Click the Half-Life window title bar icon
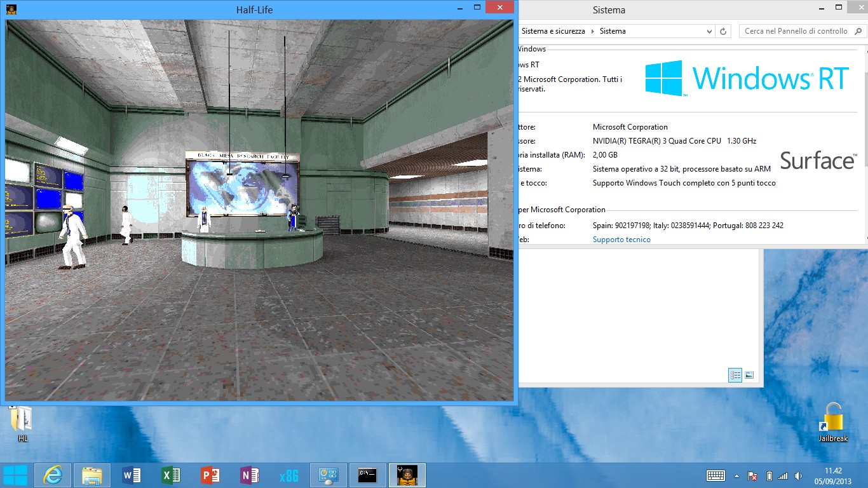This screenshot has width=868, height=488. tap(11, 10)
